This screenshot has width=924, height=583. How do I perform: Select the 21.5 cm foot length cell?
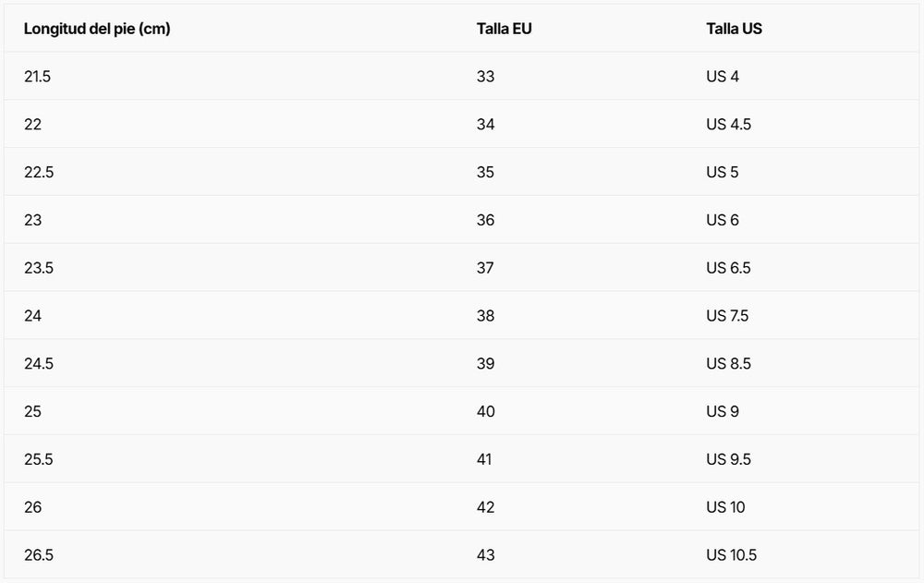[37, 77]
